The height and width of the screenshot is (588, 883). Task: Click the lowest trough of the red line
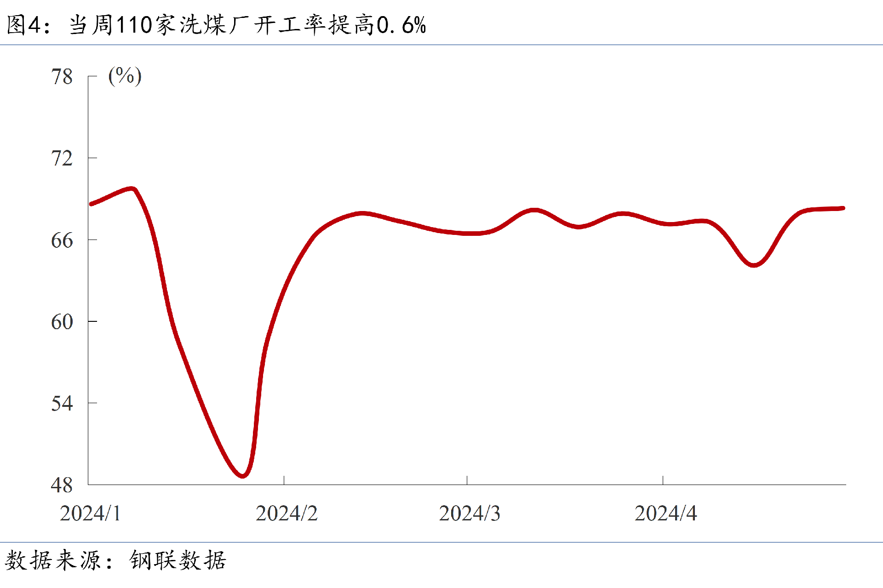(x=243, y=475)
